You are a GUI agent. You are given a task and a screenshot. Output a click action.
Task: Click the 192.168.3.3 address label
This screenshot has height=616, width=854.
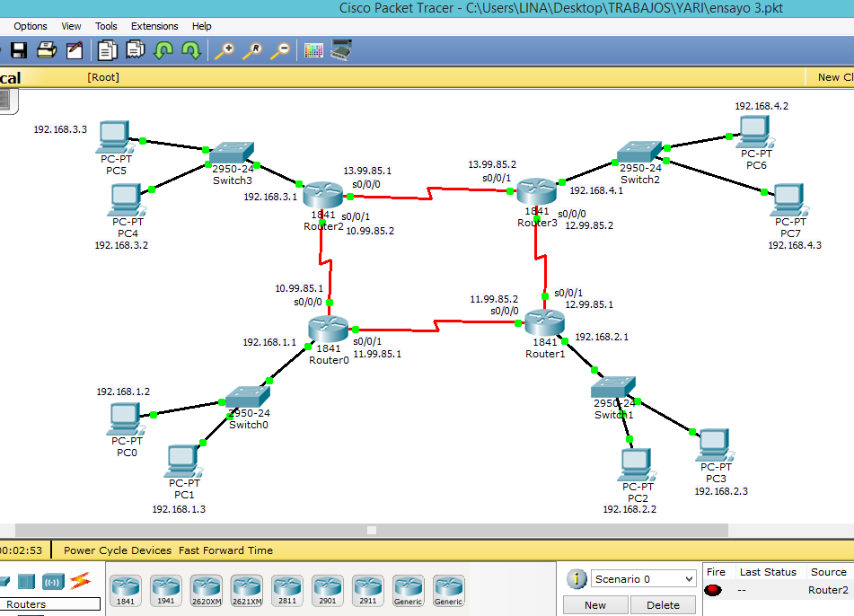tap(60, 129)
